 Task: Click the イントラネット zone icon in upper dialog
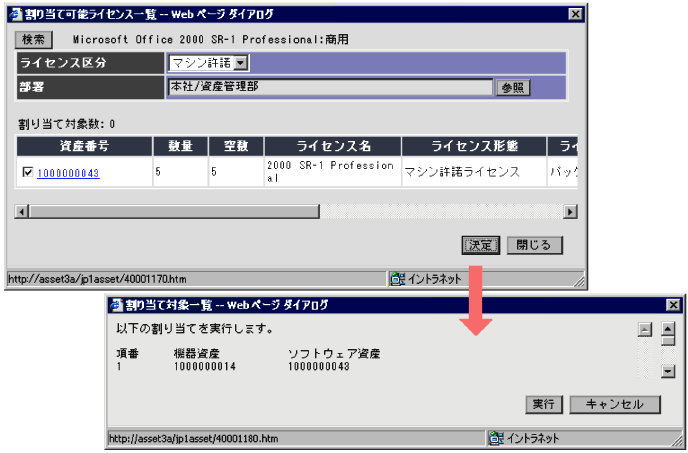point(397,279)
